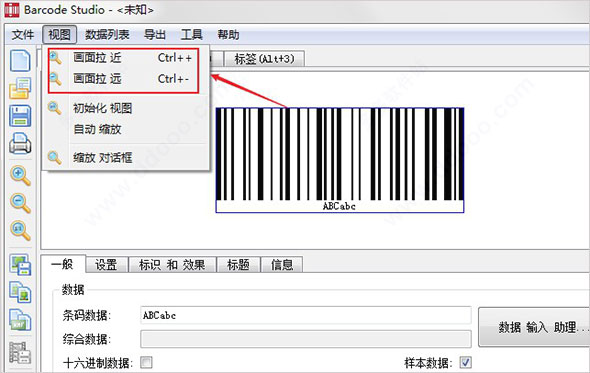This screenshot has width=590, height=373.
Task: Switch to the 标题 tab
Action: click(238, 265)
